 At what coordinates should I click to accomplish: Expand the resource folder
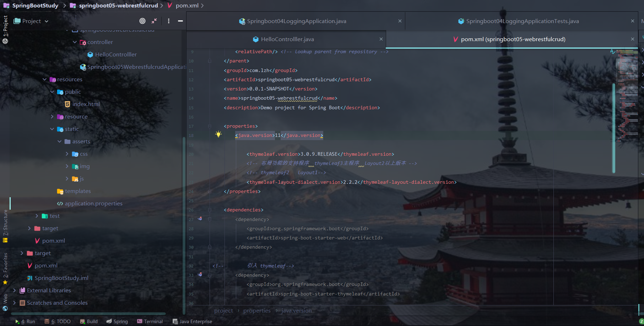pos(52,117)
